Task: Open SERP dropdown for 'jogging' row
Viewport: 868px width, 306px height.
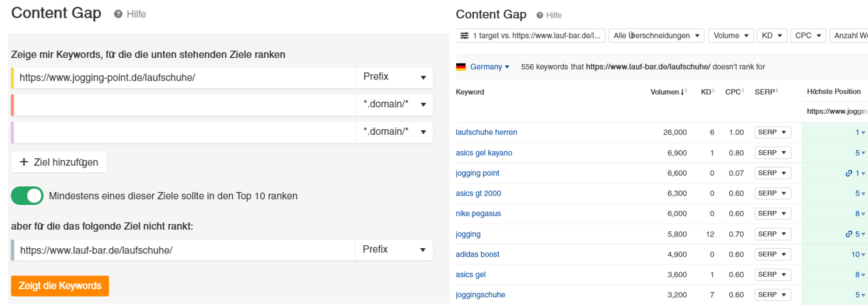Action: click(773, 234)
